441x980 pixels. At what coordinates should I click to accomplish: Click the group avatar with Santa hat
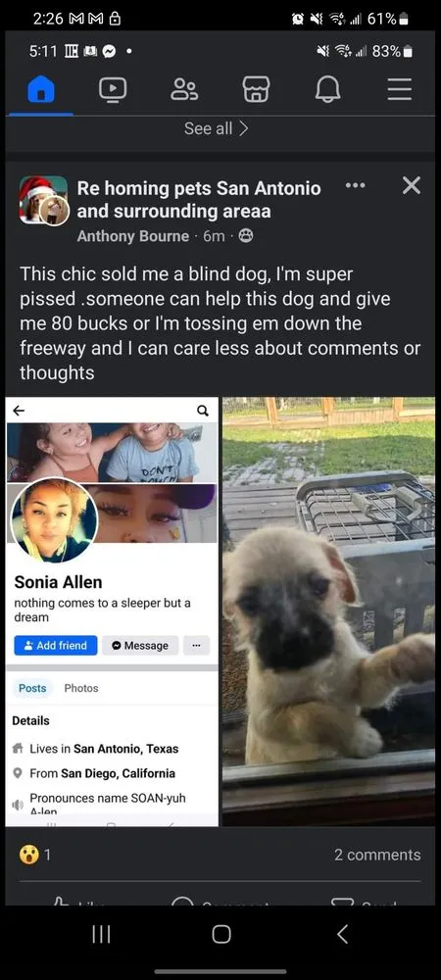[43, 199]
